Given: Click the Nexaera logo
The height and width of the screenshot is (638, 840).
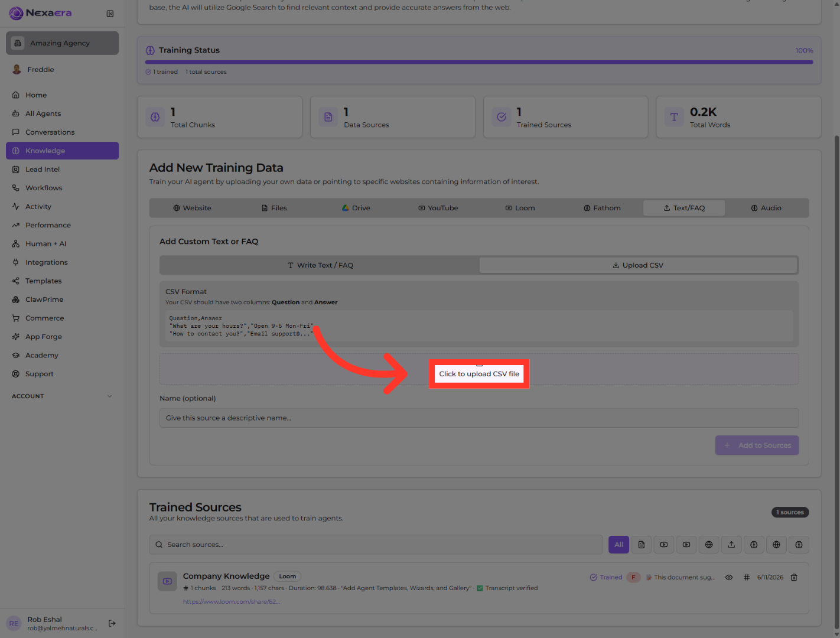Looking at the screenshot, I should tap(40, 13).
